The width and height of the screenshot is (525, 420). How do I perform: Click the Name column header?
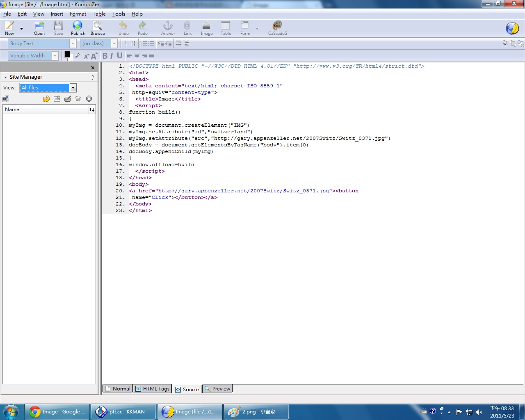[46, 110]
